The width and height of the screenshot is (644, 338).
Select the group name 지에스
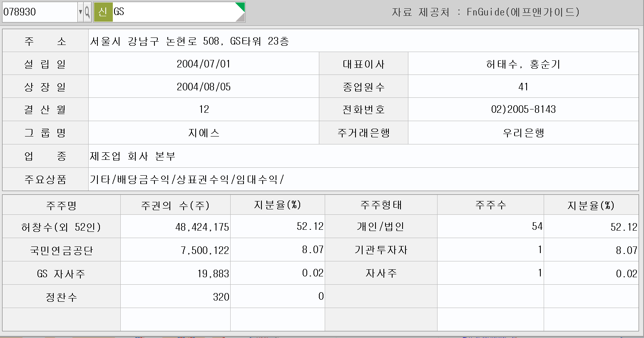tap(204, 133)
